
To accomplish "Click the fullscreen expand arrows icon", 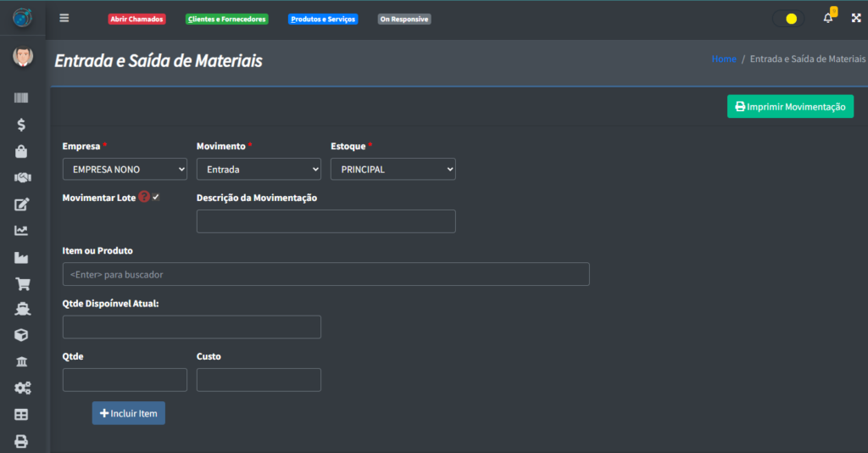I will coord(855,18).
